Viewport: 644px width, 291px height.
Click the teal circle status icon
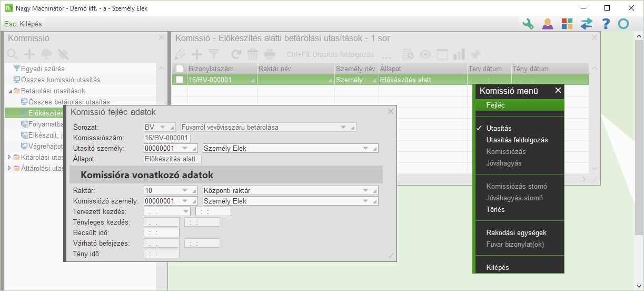pos(623,24)
